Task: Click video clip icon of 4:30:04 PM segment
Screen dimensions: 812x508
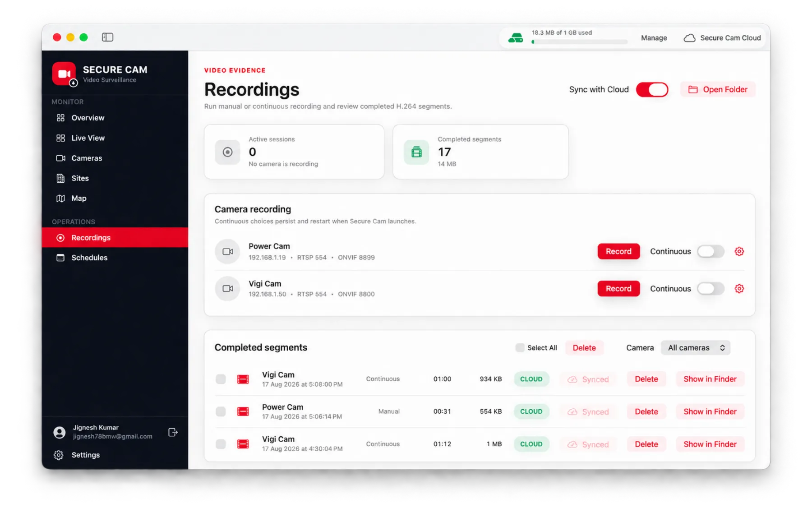Action: tap(243, 444)
